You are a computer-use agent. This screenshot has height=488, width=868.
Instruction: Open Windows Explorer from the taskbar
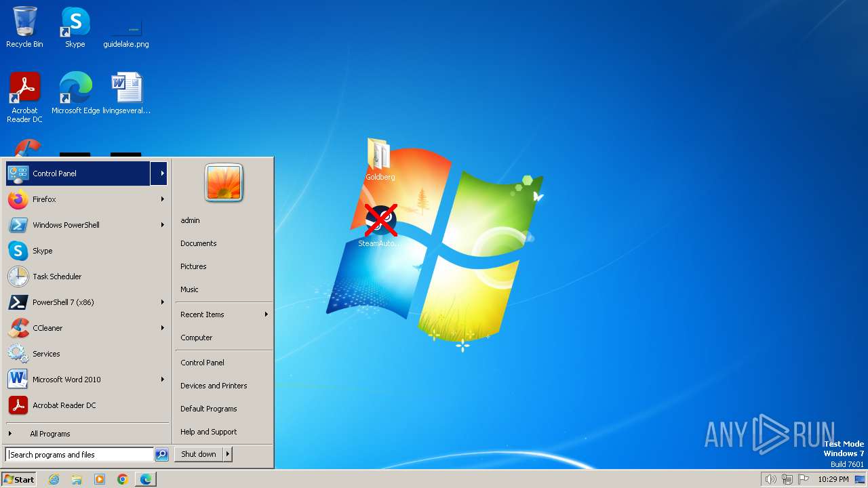[x=77, y=479]
